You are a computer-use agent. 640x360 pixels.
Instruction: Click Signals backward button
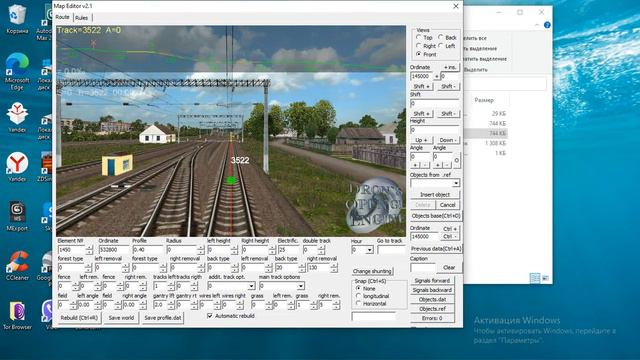(x=432, y=290)
